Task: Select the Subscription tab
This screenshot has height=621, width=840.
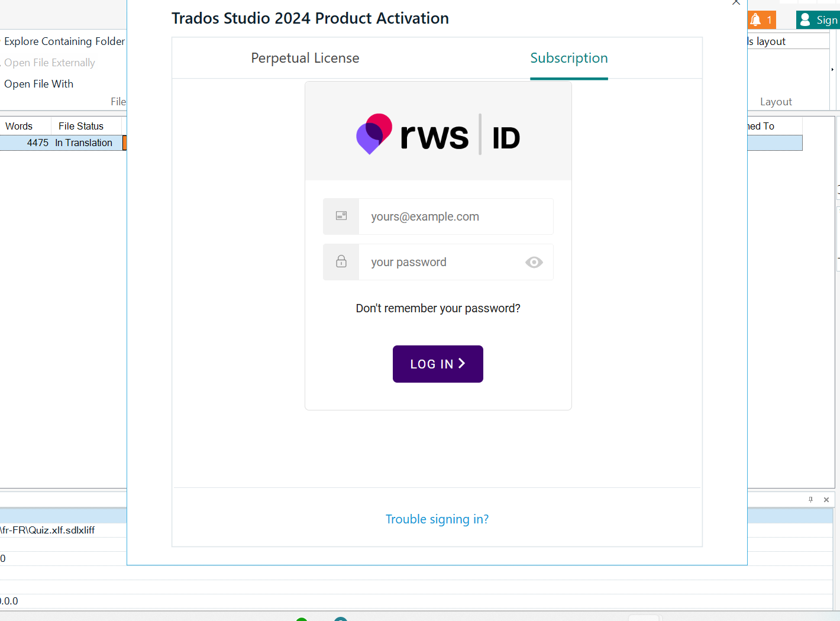Action: (x=568, y=58)
